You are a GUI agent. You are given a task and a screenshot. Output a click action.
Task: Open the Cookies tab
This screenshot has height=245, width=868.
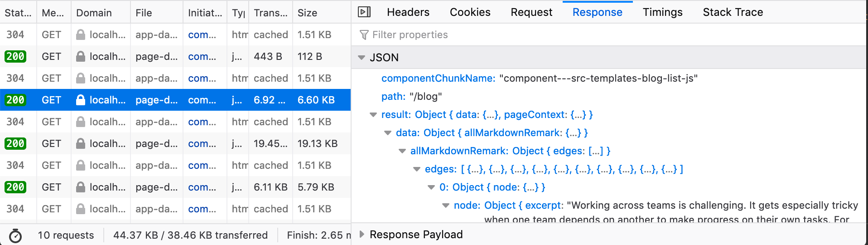point(470,12)
